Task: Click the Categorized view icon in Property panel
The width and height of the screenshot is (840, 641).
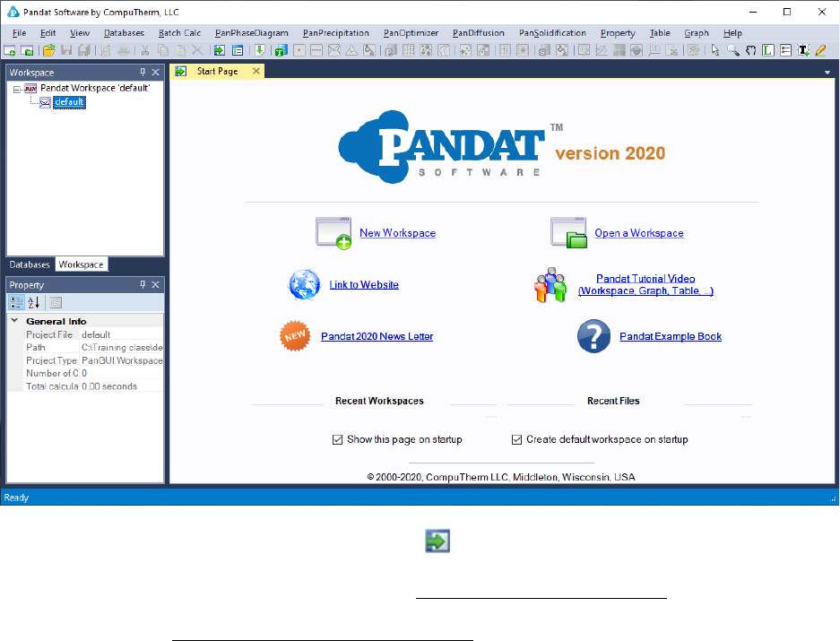Action: (16, 303)
